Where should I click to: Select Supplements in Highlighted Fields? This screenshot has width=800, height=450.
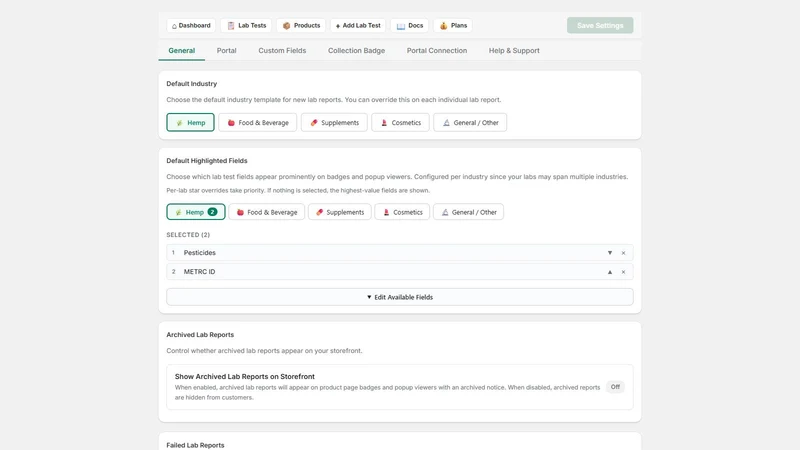click(x=340, y=212)
